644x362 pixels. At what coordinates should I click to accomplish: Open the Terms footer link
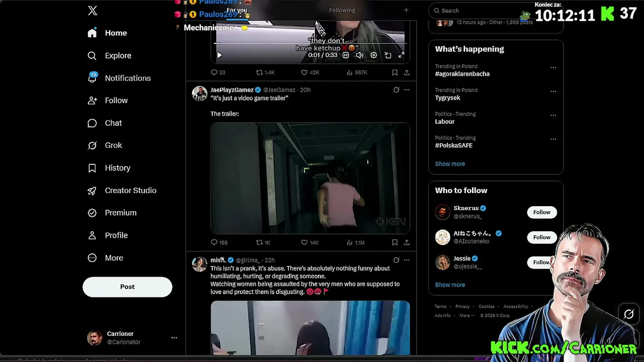440,307
